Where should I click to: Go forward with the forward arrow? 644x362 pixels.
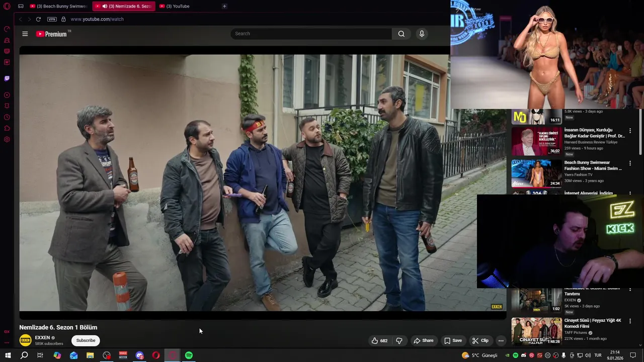(x=29, y=19)
